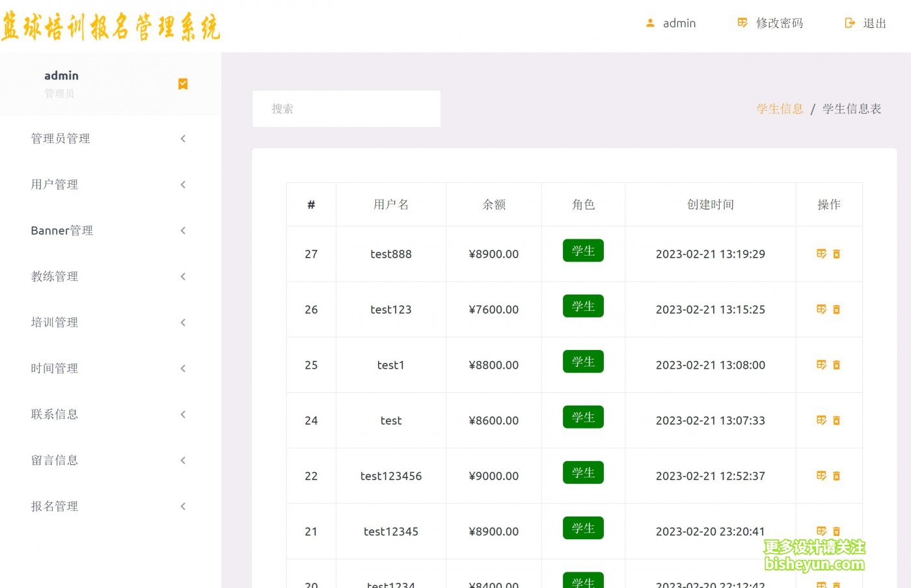Click the 学生信息 breadcrumb link
The height and width of the screenshot is (588, 911).
pyautogui.click(x=780, y=109)
